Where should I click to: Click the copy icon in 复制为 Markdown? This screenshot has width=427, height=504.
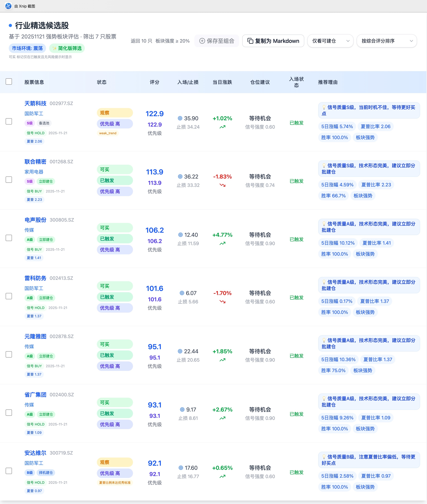250,41
